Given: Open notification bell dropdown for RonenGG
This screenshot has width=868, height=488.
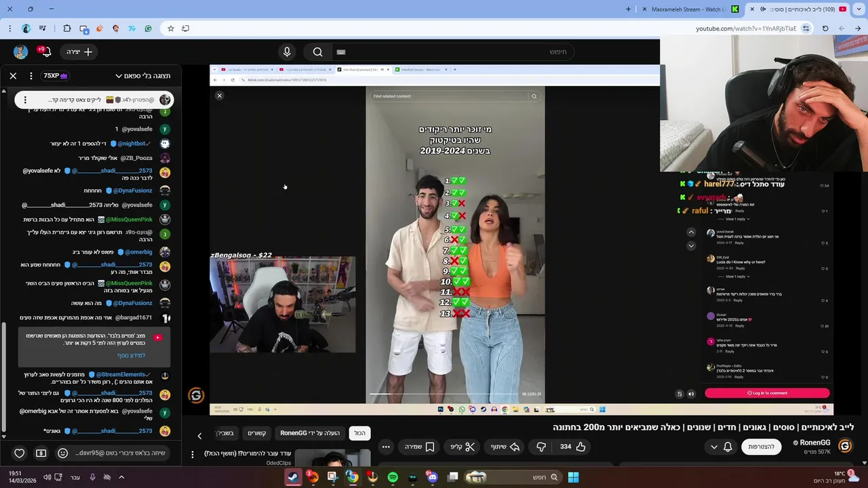Looking at the screenshot, I should (x=721, y=447).
